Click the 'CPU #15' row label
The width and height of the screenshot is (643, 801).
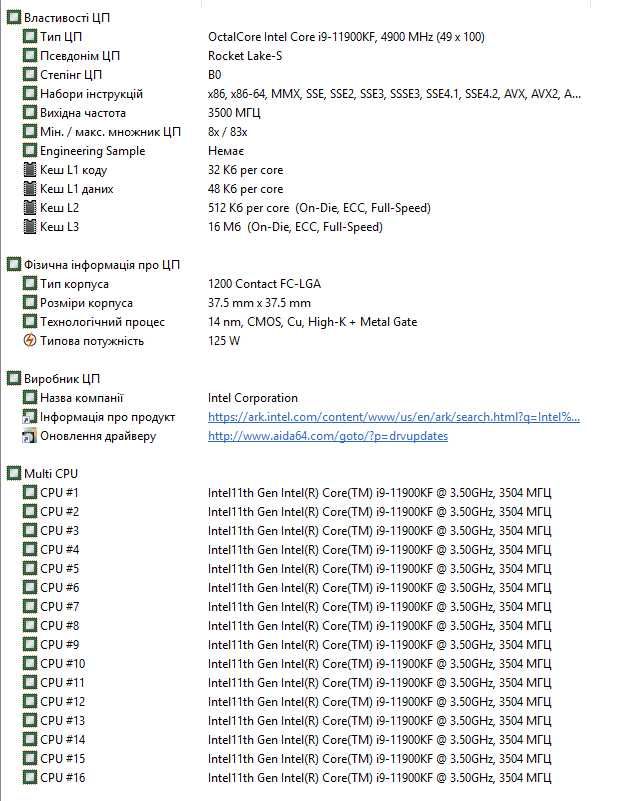(62, 759)
